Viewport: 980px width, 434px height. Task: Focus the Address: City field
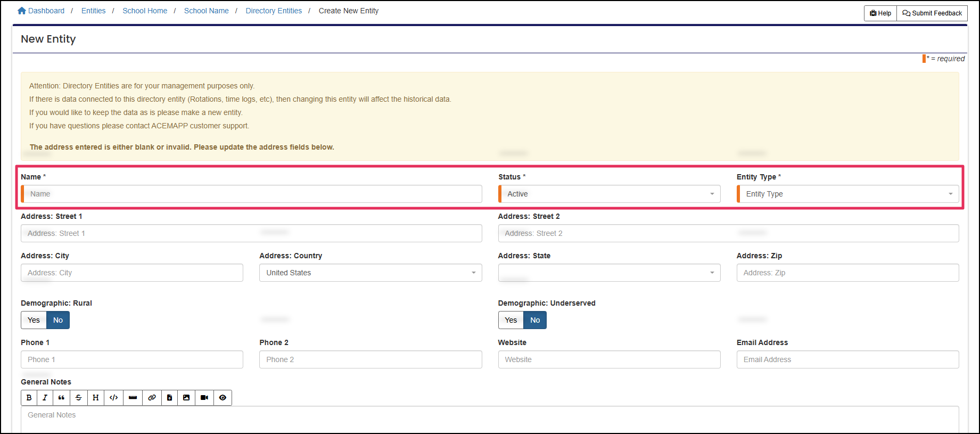tap(132, 273)
